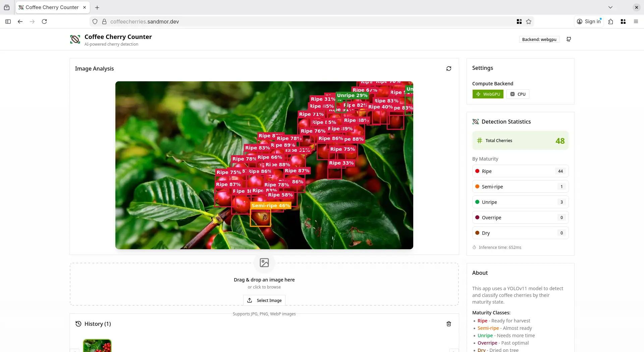Image resolution: width=644 pixels, height=352 pixels.
Task: Select the WebGPU compute backend
Action: (488, 94)
